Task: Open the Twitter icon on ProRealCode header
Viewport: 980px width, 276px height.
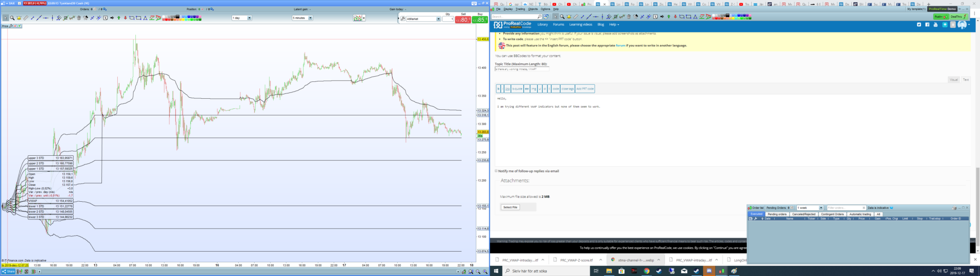Action: tap(919, 24)
